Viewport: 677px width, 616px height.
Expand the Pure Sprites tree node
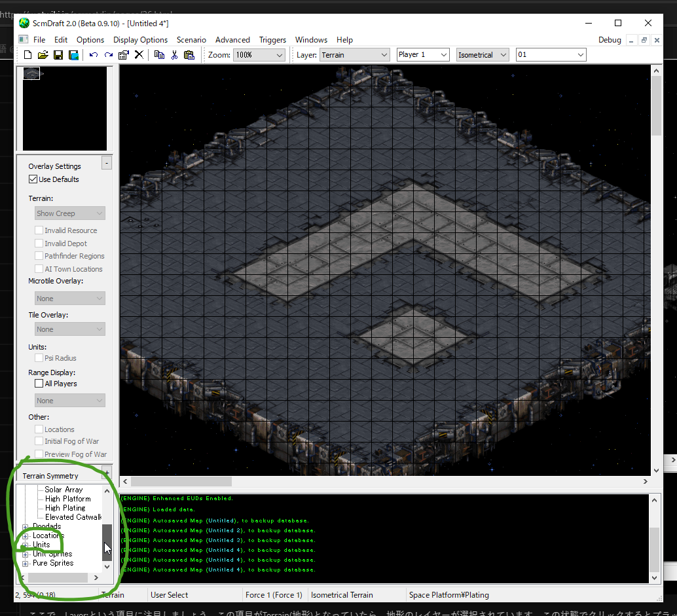26,564
